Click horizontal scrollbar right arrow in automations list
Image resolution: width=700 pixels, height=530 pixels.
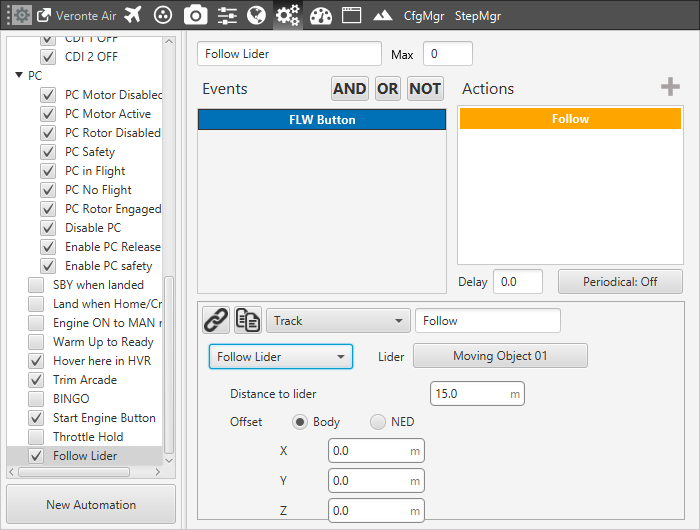click(x=157, y=472)
